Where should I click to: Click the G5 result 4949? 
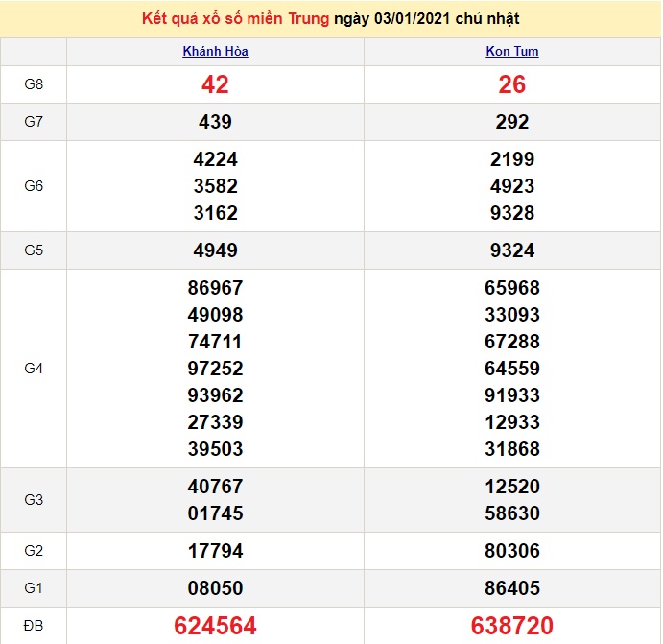pos(215,250)
